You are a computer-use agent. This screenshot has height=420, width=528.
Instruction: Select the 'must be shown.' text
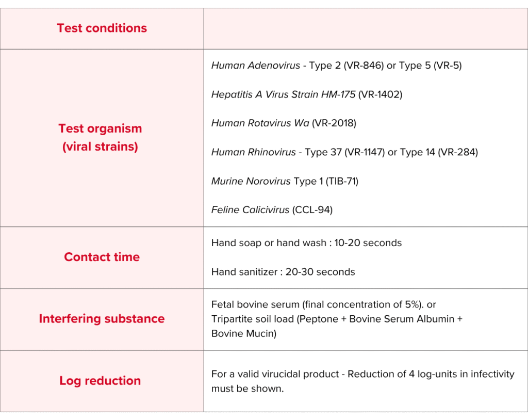point(247,389)
